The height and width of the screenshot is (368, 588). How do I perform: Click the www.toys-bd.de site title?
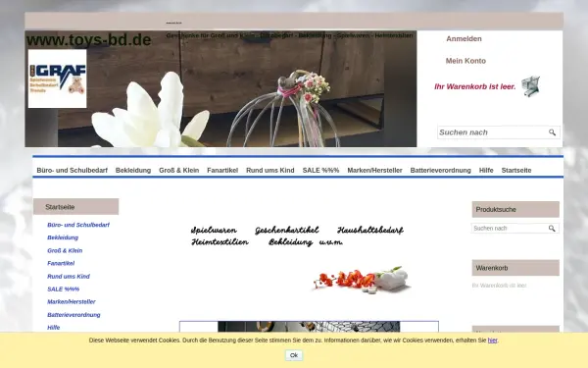point(89,40)
